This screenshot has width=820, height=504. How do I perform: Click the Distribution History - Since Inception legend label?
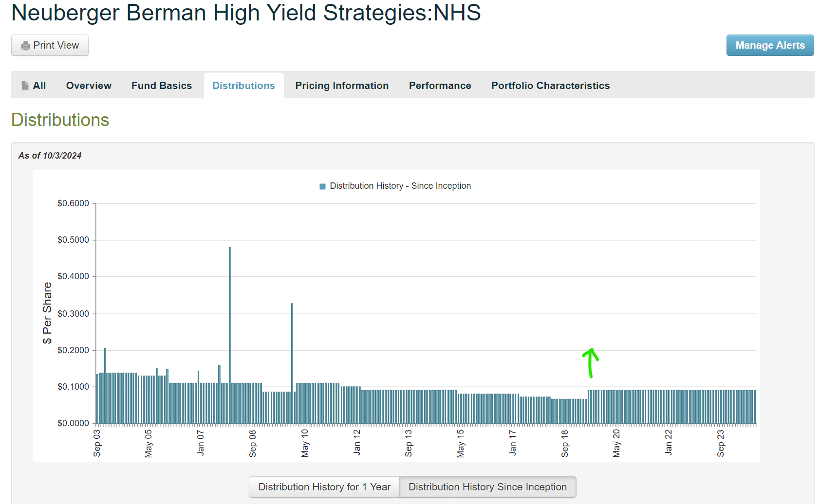tap(400, 186)
